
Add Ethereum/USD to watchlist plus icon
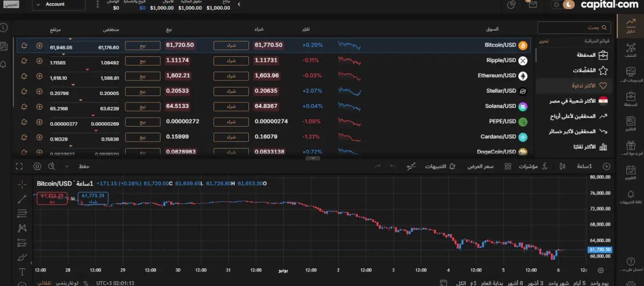tap(39, 76)
